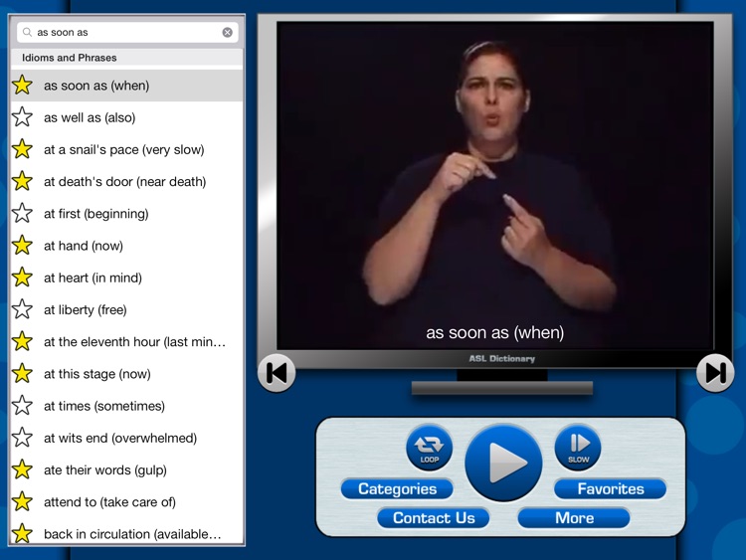Screen dimensions: 746x560
Task: Unfavorite 'at a snail's pace' star
Action: [x=22, y=149]
